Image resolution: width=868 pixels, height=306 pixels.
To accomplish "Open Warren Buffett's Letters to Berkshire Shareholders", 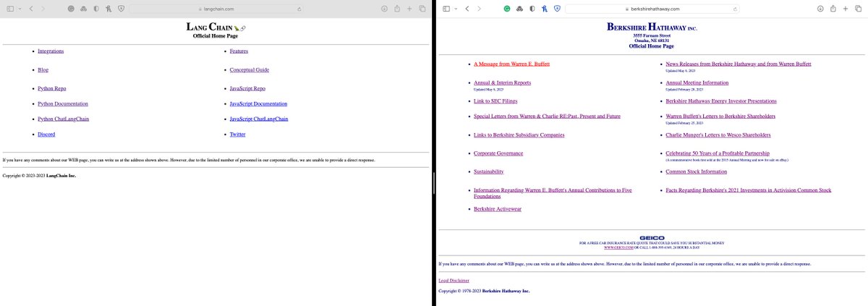I will (x=720, y=116).
